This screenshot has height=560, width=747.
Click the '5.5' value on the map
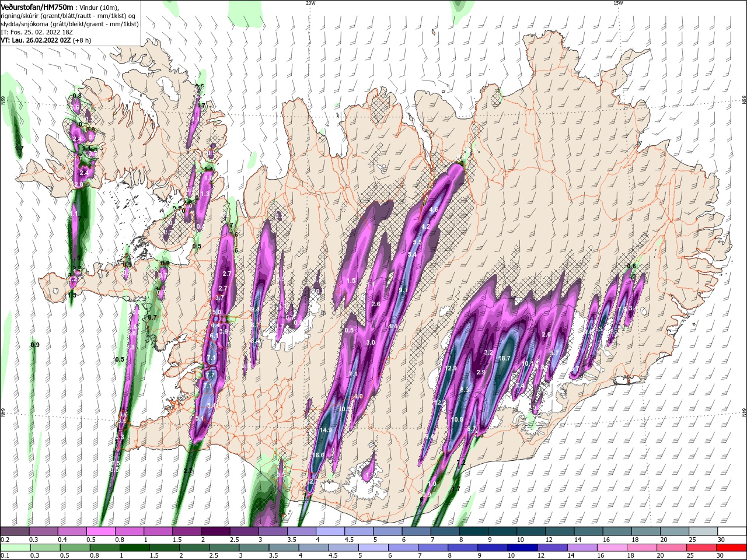tap(417, 242)
